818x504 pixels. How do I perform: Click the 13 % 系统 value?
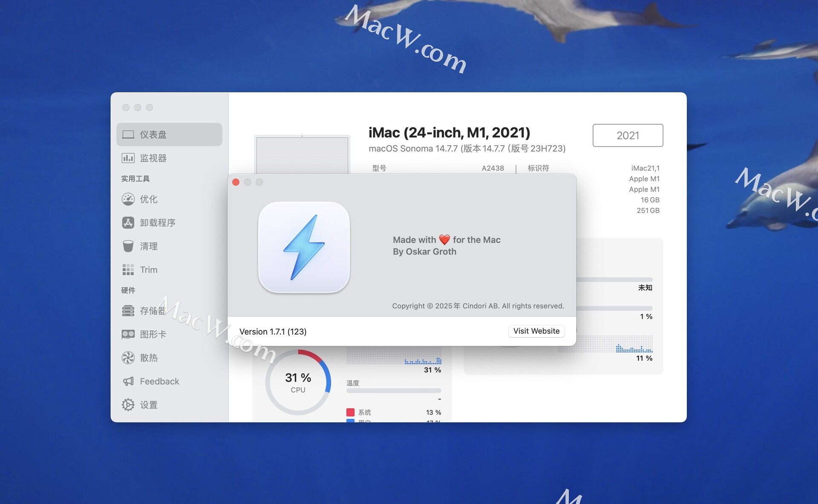pos(433,412)
